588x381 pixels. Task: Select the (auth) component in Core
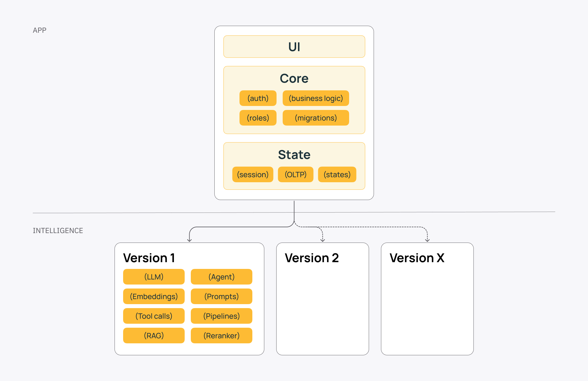tap(258, 98)
